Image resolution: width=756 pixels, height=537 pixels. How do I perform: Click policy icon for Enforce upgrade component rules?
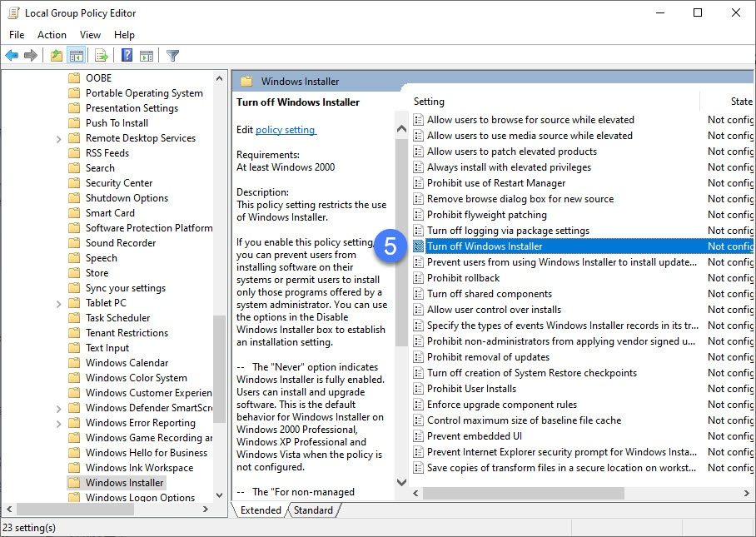pyautogui.click(x=419, y=405)
